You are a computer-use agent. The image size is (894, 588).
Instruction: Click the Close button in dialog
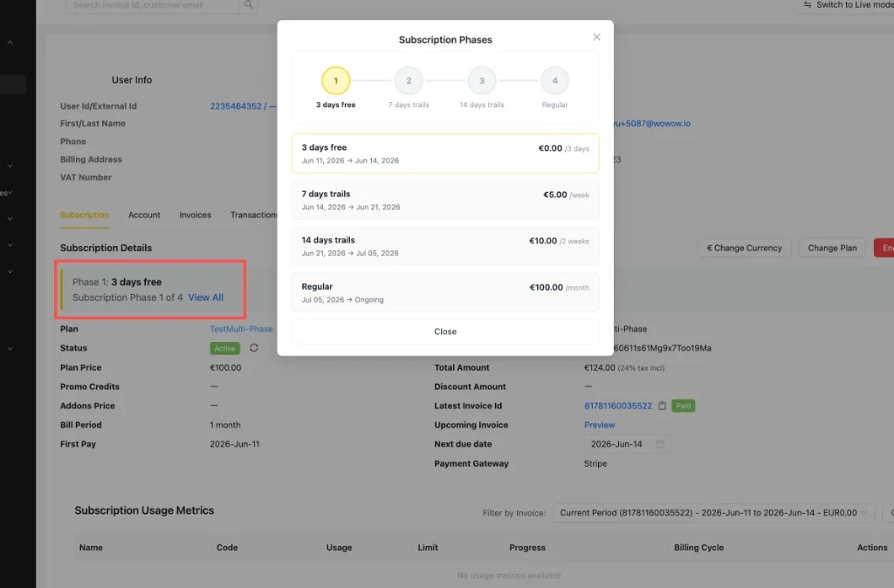(445, 332)
